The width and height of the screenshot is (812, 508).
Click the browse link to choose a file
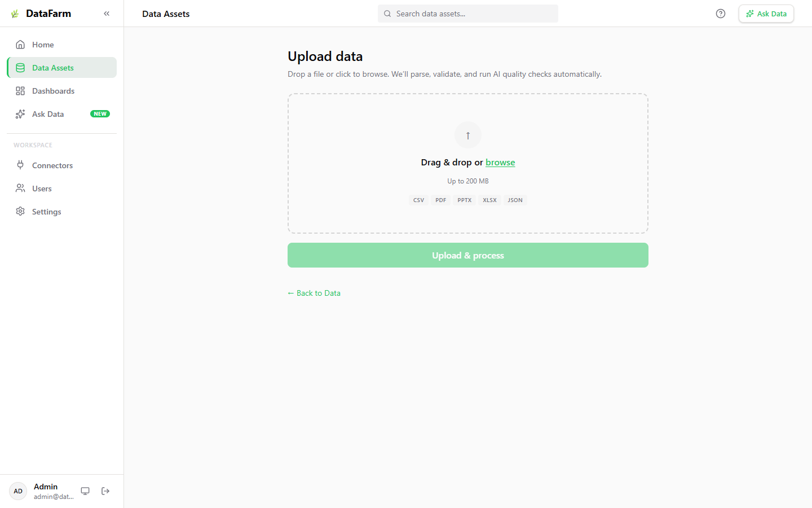[500, 162]
